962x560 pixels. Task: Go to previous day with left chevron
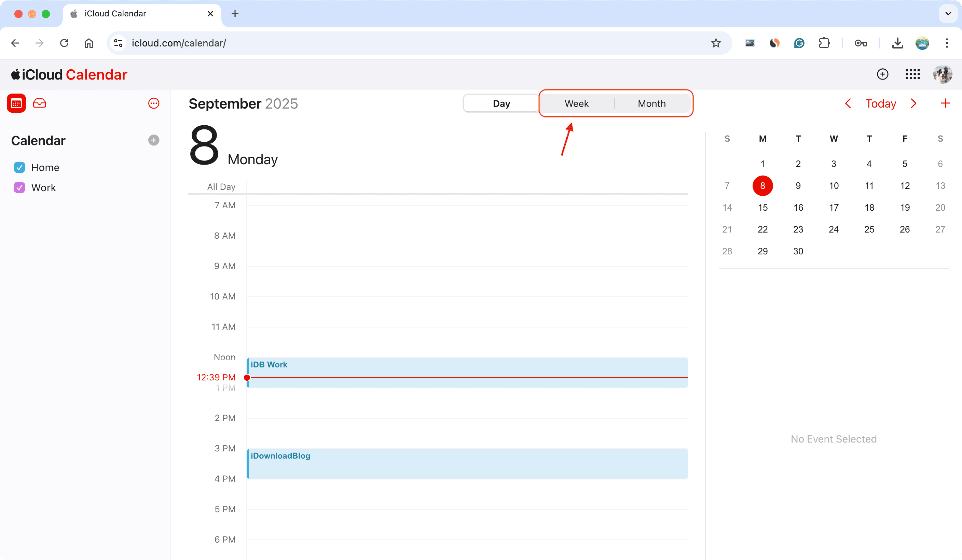click(x=848, y=103)
